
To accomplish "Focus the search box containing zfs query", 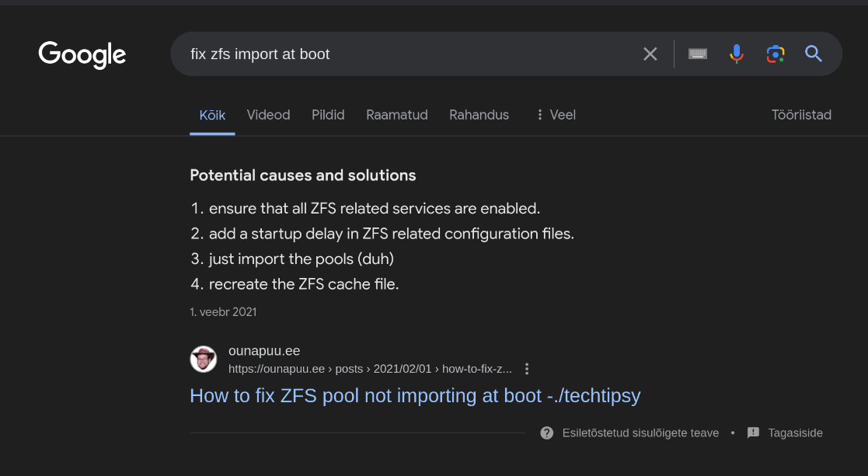I will (404, 54).
